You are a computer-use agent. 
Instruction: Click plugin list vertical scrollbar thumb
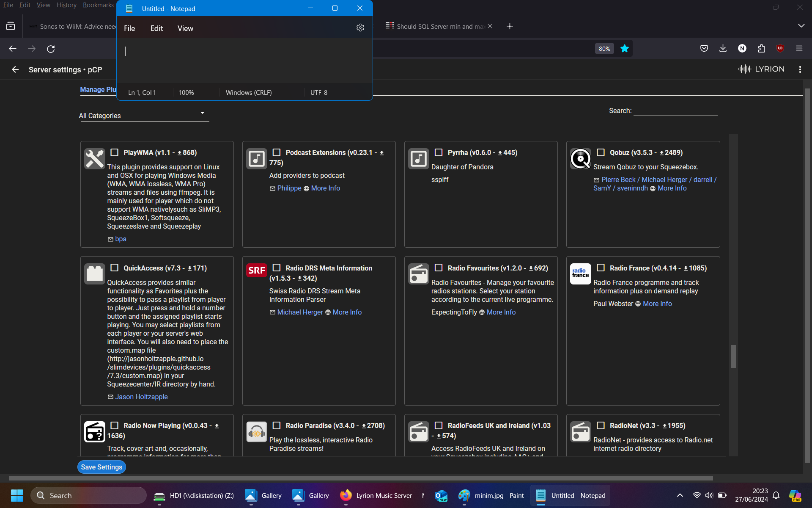733,356
